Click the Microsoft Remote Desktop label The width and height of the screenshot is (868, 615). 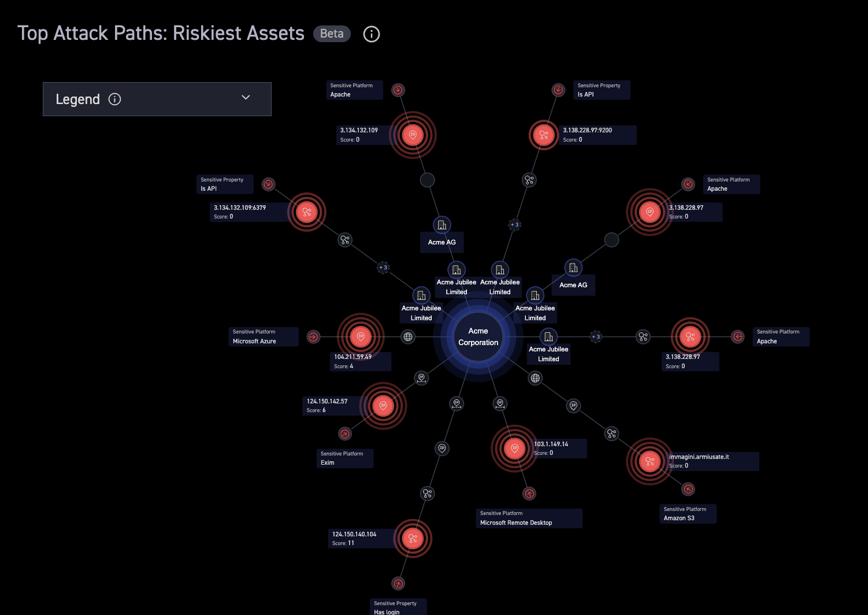[x=529, y=518]
